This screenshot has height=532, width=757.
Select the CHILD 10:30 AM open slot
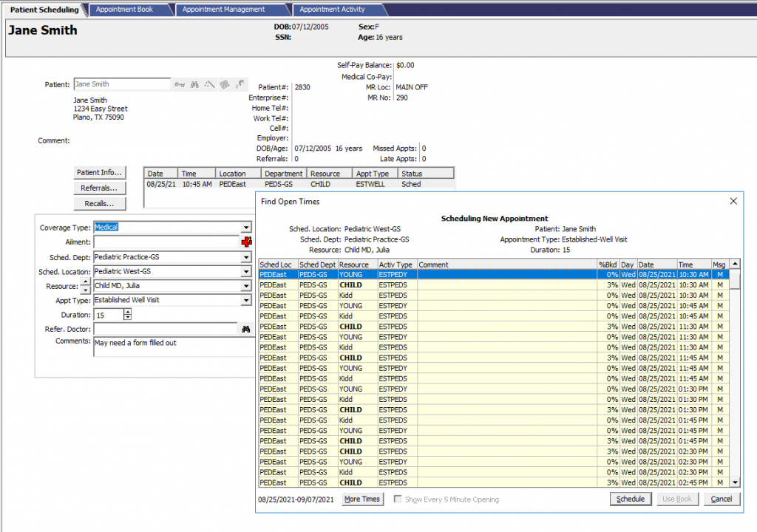tap(494, 285)
